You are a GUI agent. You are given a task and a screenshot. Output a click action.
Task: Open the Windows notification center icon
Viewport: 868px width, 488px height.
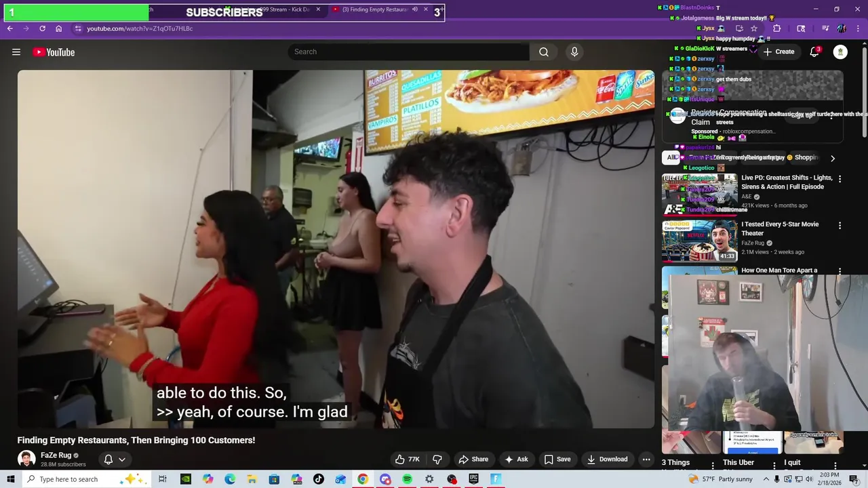click(854, 479)
